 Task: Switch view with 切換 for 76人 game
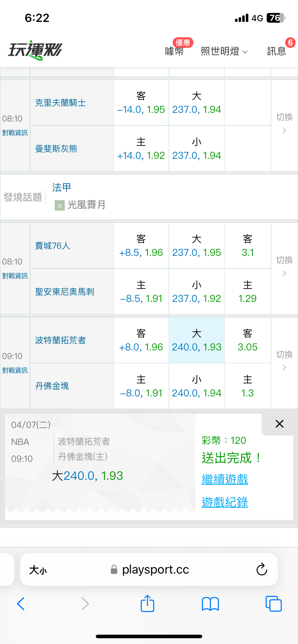[x=284, y=266]
